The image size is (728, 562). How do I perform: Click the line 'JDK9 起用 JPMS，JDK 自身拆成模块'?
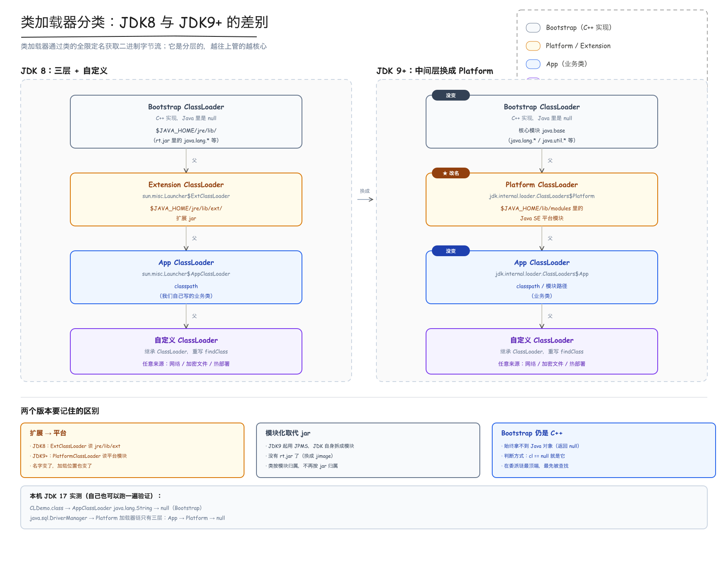tap(310, 446)
